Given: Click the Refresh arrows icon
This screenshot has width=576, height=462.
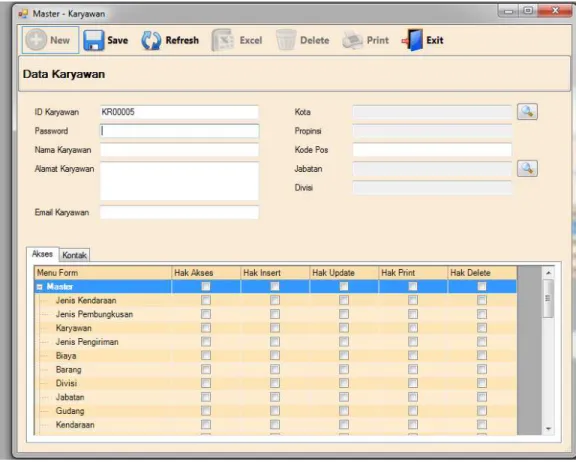Looking at the screenshot, I should (151, 40).
